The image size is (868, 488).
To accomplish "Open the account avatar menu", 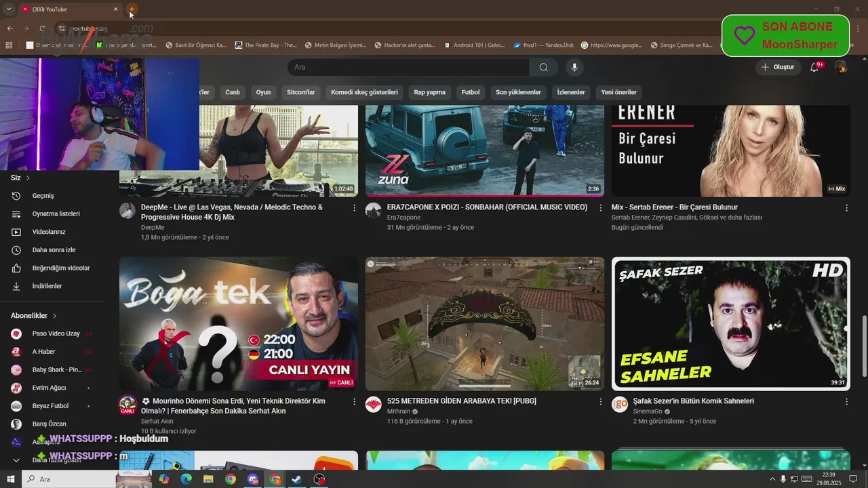I will 841,67.
